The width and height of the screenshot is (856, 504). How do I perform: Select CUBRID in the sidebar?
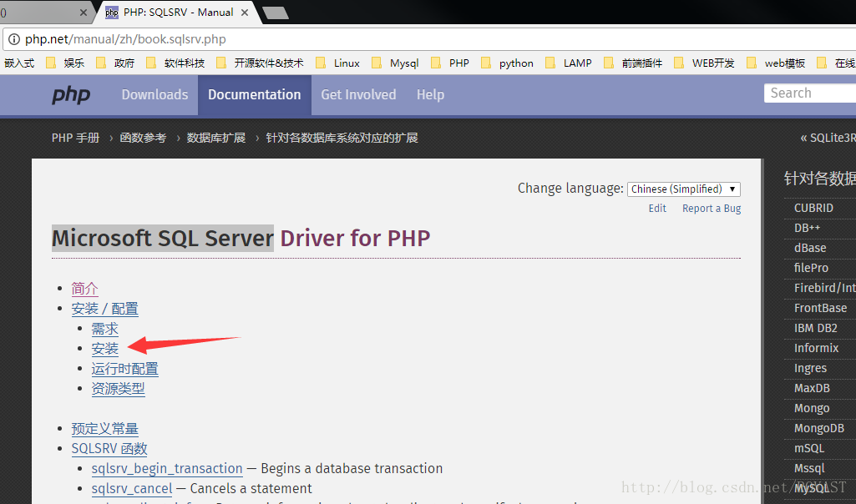point(813,208)
